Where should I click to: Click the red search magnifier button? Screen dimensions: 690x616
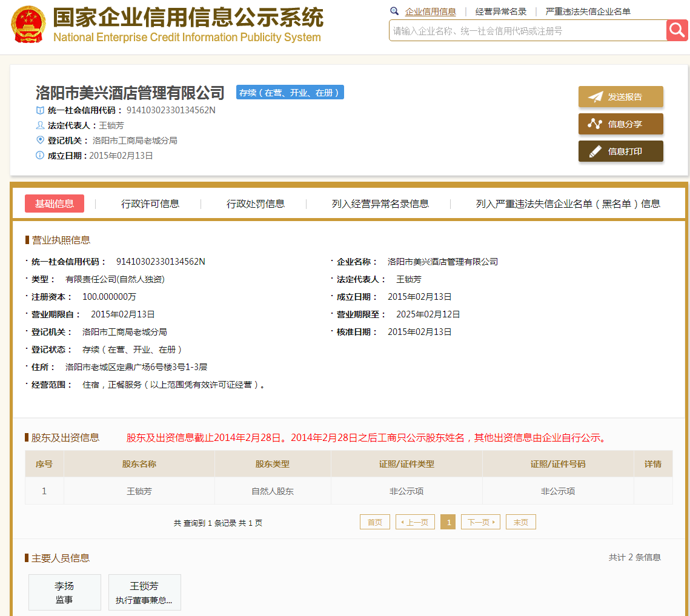(x=677, y=30)
